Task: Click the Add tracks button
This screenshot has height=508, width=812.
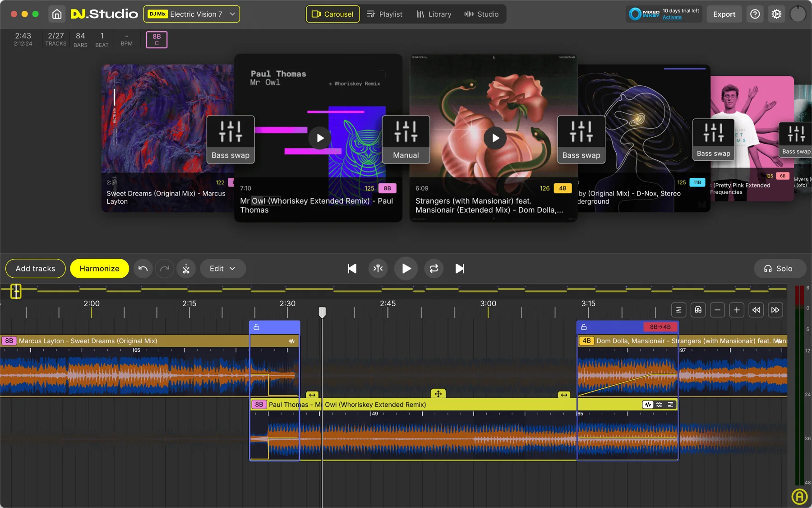Action: click(36, 269)
